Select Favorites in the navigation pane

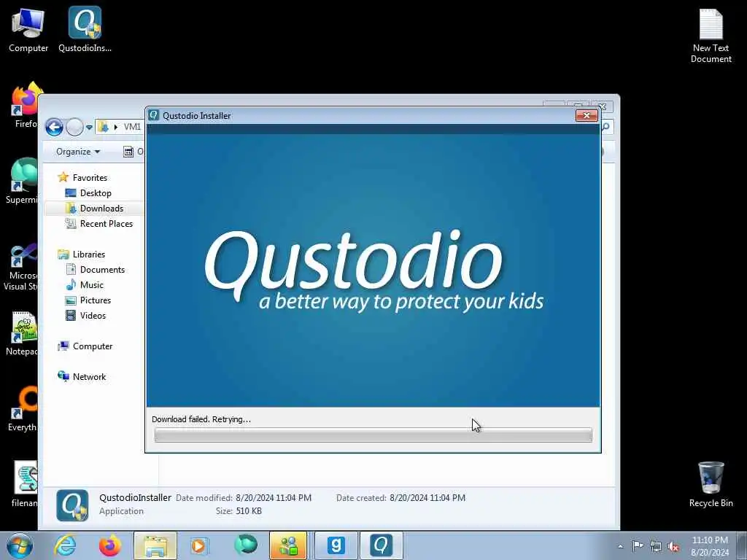(x=90, y=178)
